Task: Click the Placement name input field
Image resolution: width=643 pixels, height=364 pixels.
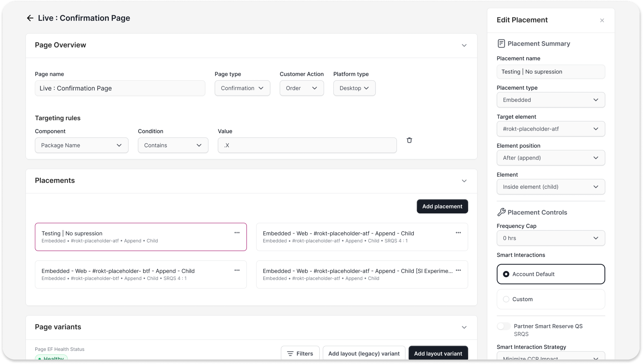Action: click(551, 72)
